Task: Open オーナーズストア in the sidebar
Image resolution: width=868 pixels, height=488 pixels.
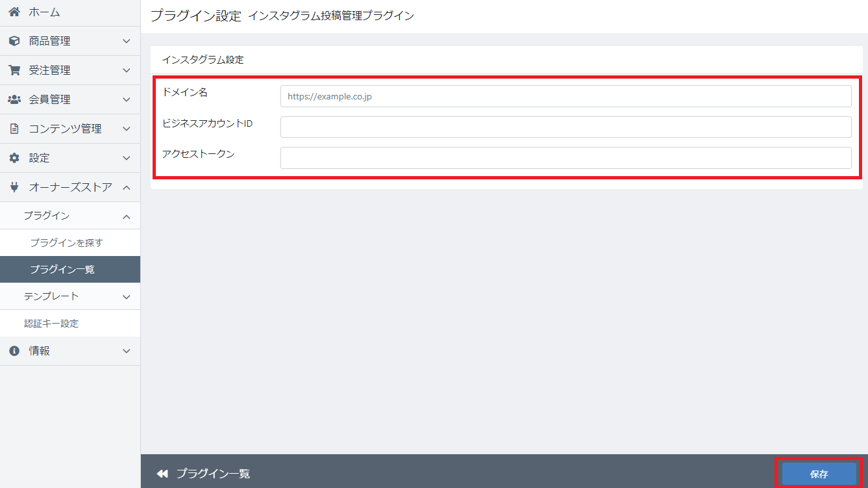Action: pos(70,187)
